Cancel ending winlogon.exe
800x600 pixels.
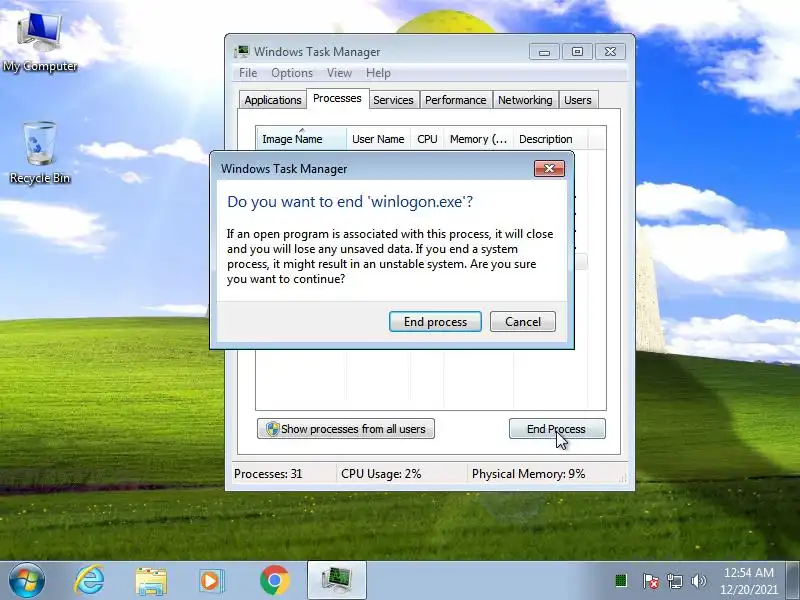tap(522, 322)
